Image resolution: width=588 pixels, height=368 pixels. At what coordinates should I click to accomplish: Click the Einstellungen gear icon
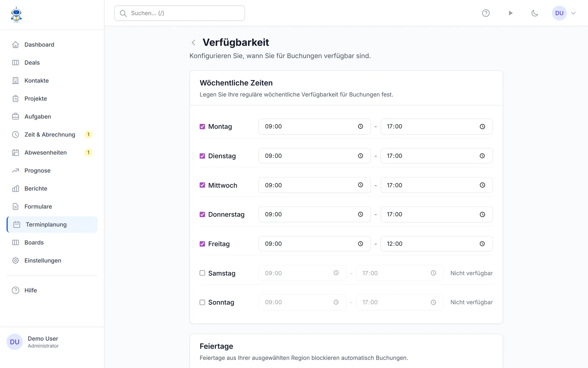point(15,261)
